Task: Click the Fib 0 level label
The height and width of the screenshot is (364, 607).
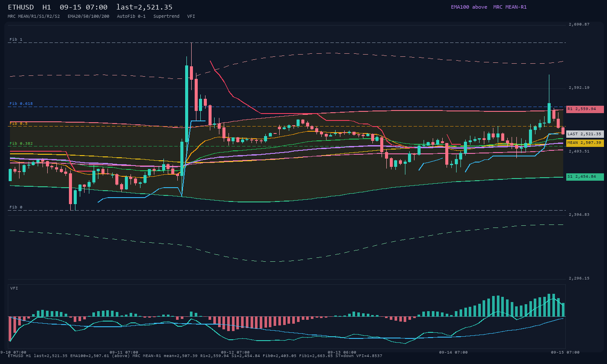Action: pyautogui.click(x=16, y=207)
